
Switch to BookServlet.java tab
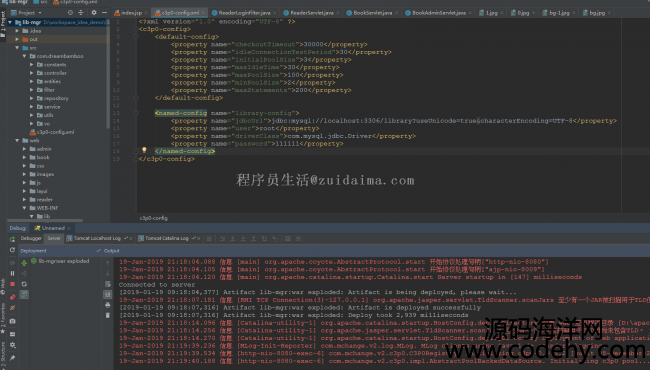click(372, 13)
